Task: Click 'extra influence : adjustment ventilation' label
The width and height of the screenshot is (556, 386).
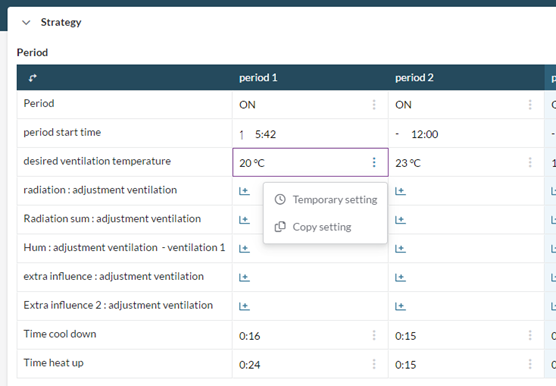Action: pos(113,276)
